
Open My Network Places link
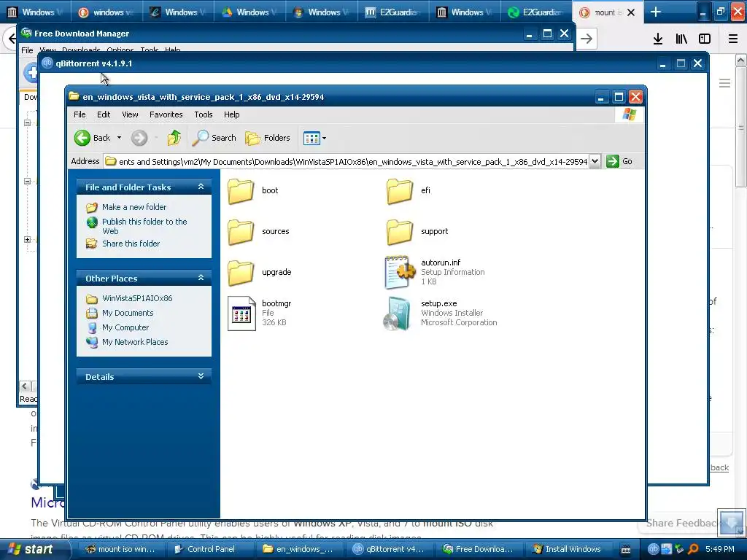tap(135, 342)
